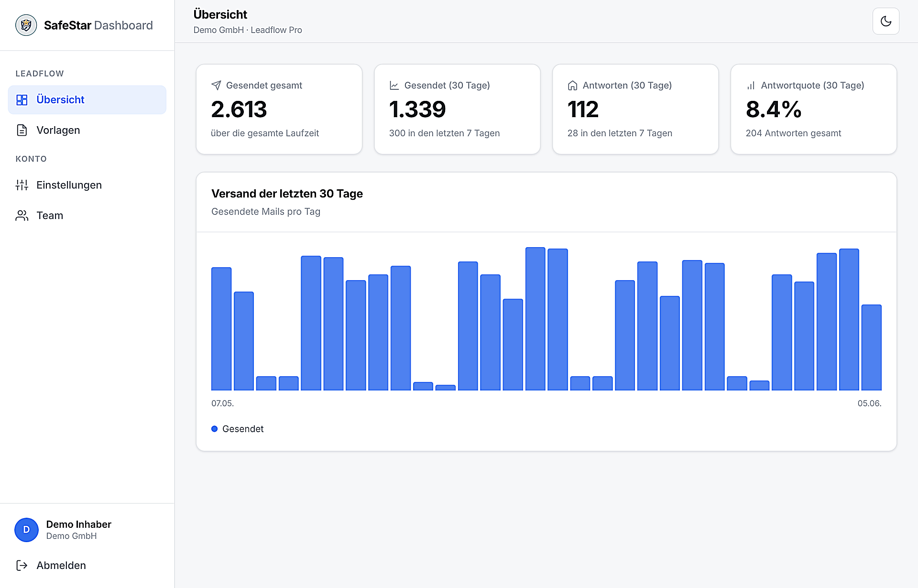Image resolution: width=918 pixels, height=588 pixels.
Task: Click the Abmelden logout button
Action: coord(87,566)
